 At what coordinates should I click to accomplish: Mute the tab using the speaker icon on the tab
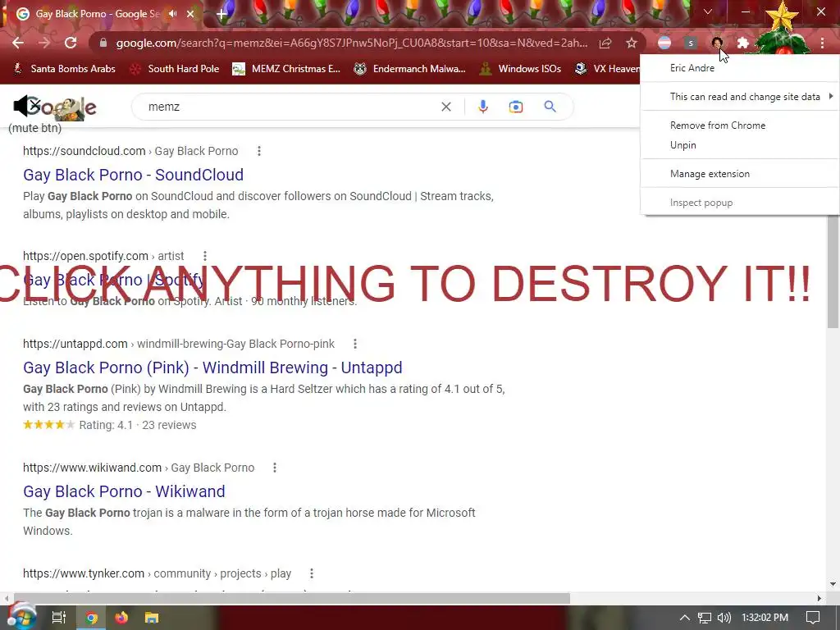tap(172, 14)
